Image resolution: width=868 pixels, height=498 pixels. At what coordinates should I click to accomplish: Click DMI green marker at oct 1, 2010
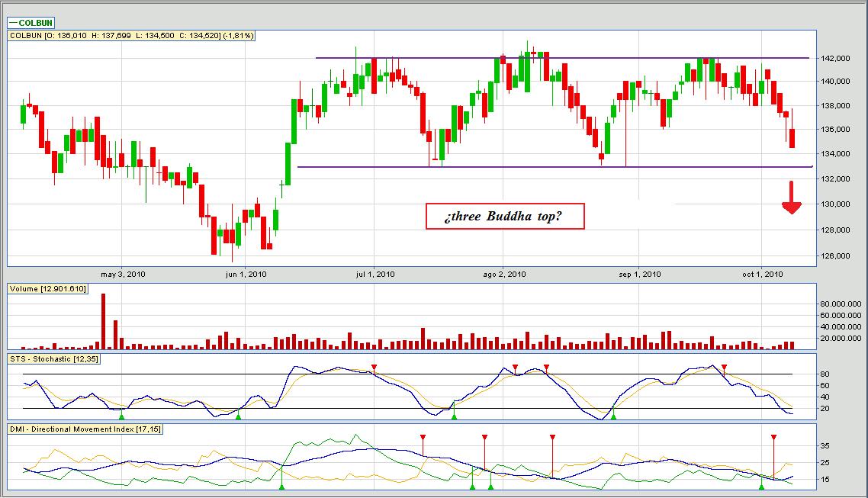[762, 487]
